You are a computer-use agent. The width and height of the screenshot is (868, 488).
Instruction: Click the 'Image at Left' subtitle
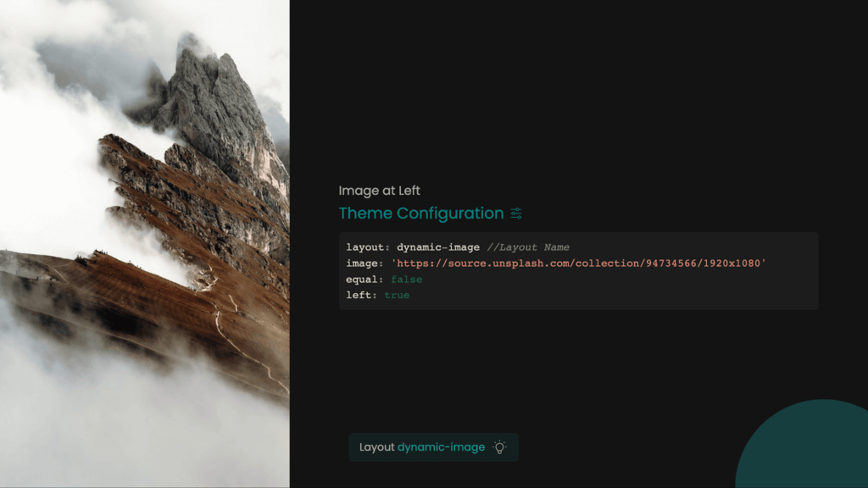(x=379, y=191)
